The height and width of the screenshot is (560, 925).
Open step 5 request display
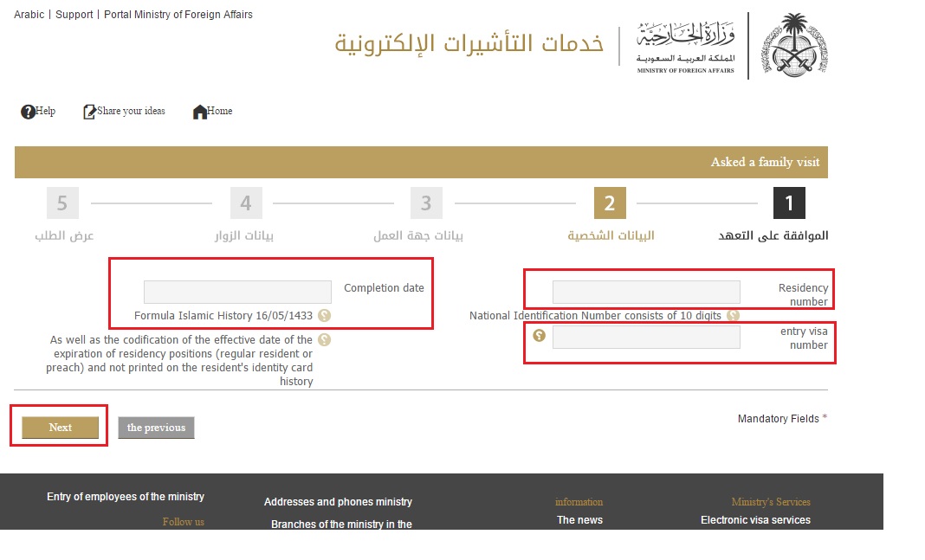point(62,203)
